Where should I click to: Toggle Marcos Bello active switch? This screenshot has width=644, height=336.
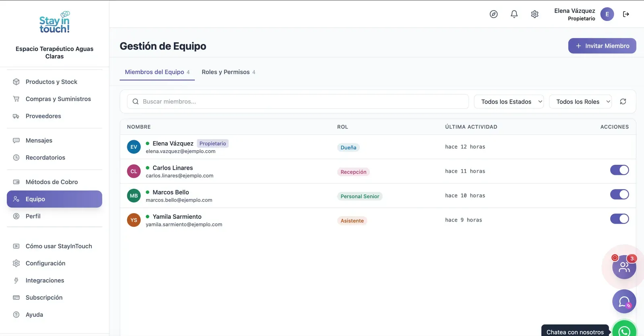[x=619, y=194]
